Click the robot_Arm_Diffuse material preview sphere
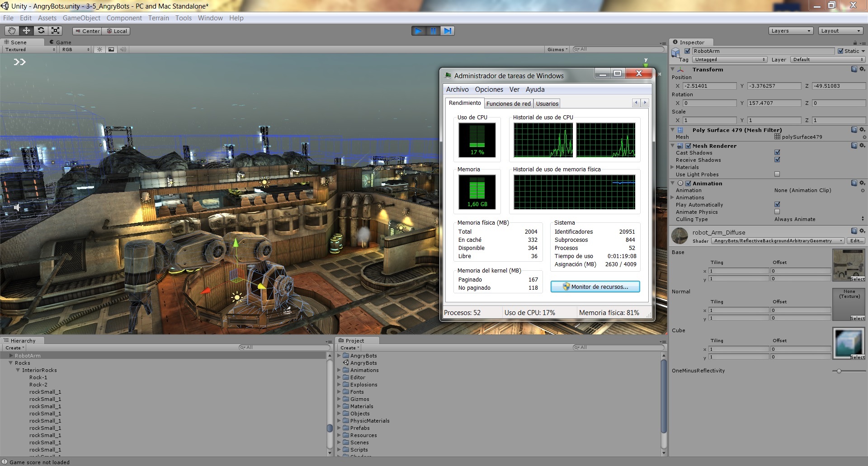Viewport: 868px width, 466px height. pos(680,236)
